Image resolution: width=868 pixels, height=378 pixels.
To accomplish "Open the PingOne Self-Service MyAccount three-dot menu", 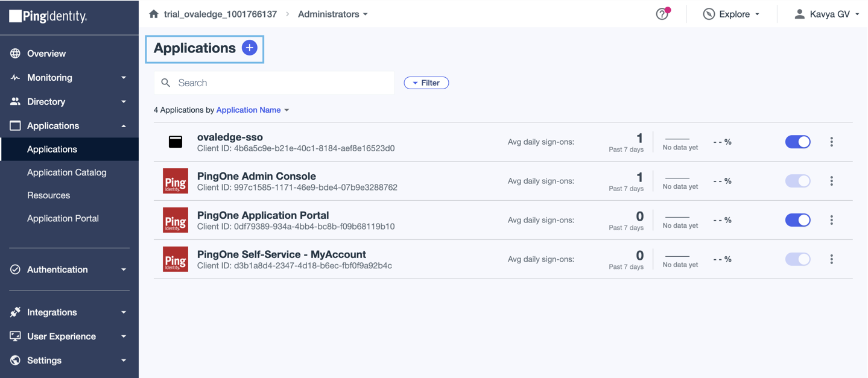I will pyautogui.click(x=831, y=259).
